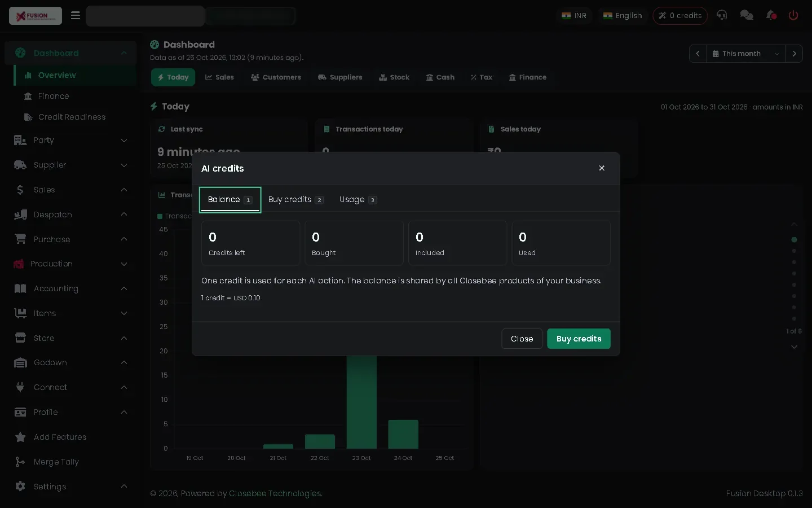Click the red power logout icon
The height and width of the screenshot is (508, 812).
tap(793, 15)
